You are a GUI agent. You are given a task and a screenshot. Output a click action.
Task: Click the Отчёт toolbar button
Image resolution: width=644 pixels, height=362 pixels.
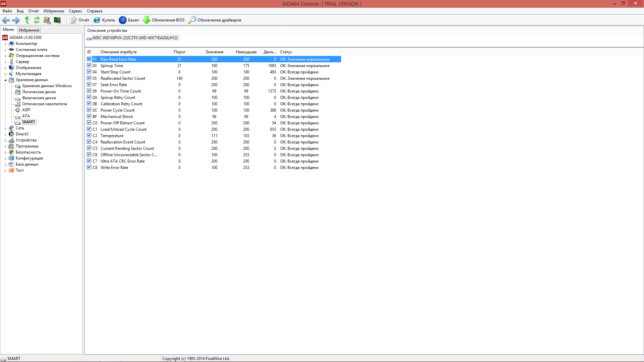pos(79,20)
